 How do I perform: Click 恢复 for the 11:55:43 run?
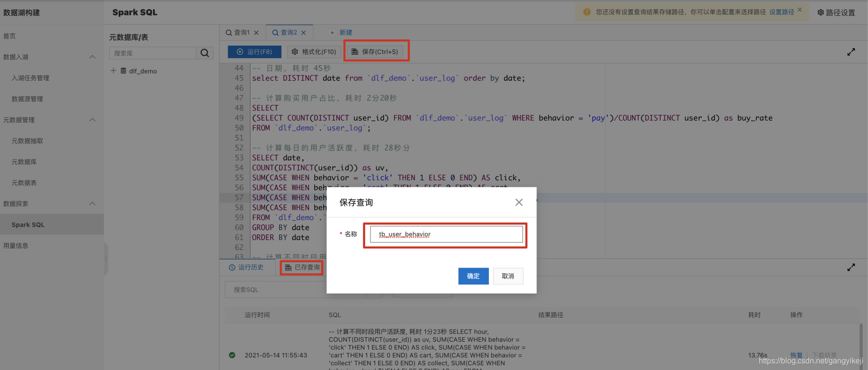tap(796, 355)
